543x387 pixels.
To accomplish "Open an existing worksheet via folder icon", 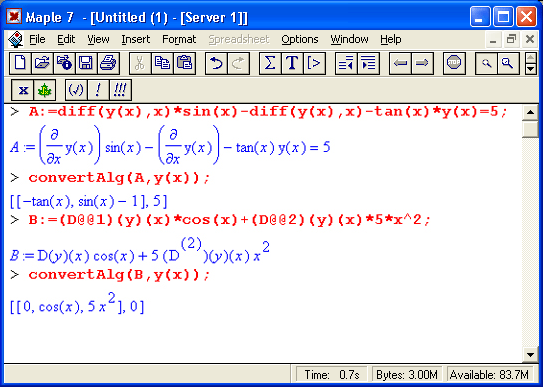I will pyautogui.click(x=42, y=63).
